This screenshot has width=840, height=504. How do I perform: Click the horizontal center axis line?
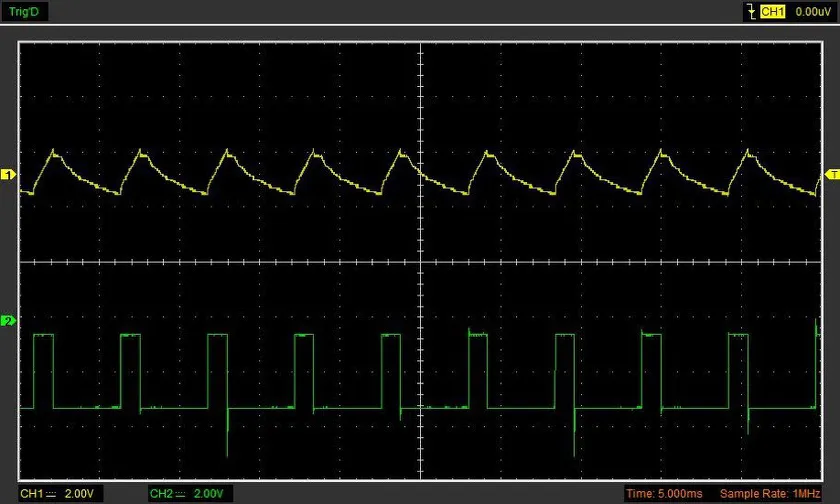pos(421,262)
